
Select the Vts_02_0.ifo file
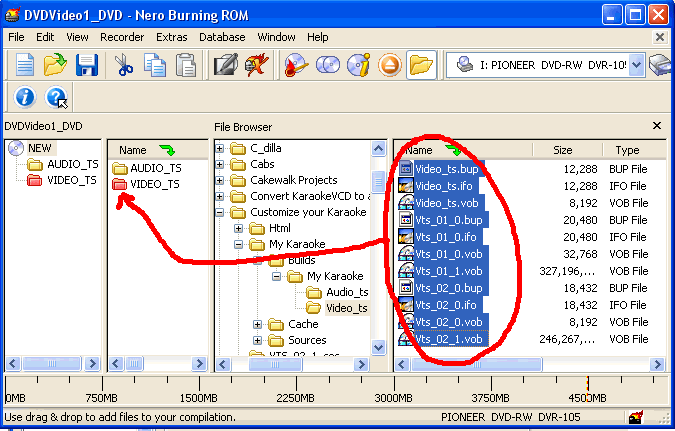(x=446, y=305)
